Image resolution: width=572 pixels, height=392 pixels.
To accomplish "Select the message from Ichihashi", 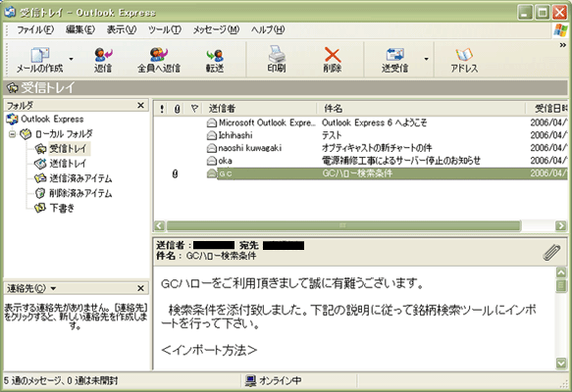I will click(x=360, y=135).
